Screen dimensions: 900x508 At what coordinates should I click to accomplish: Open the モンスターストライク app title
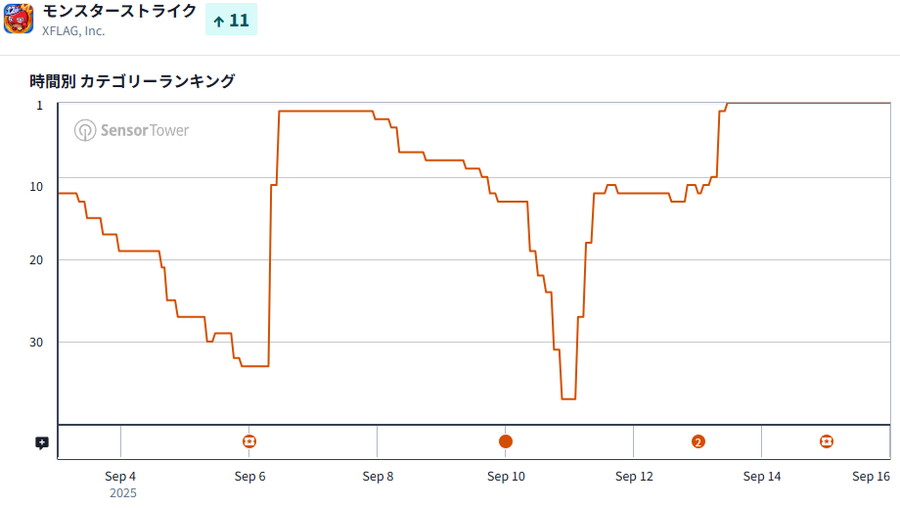pyautogui.click(x=119, y=11)
